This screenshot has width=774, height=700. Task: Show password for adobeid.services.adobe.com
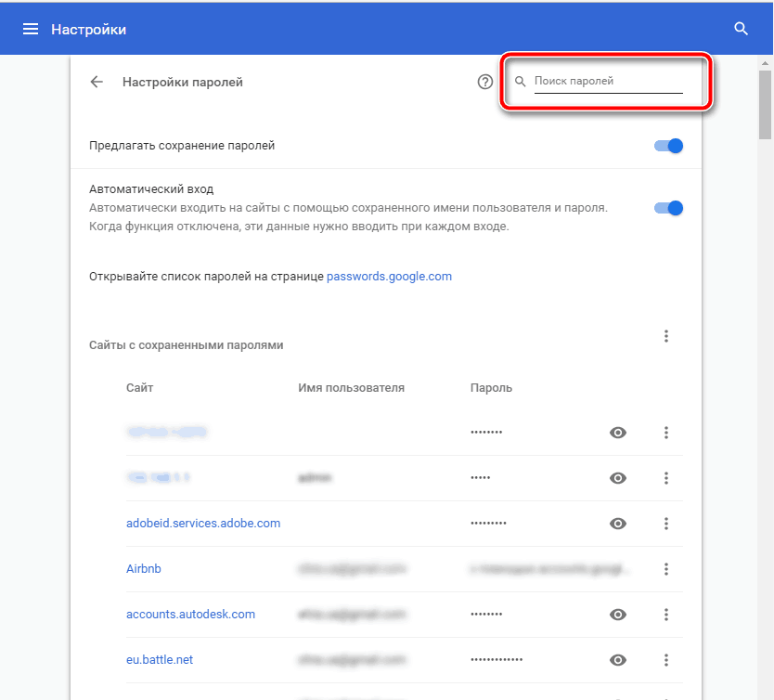point(618,524)
